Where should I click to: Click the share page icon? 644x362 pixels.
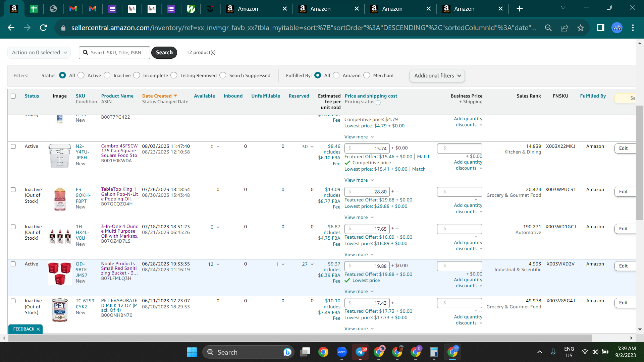click(x=565, y=28)
